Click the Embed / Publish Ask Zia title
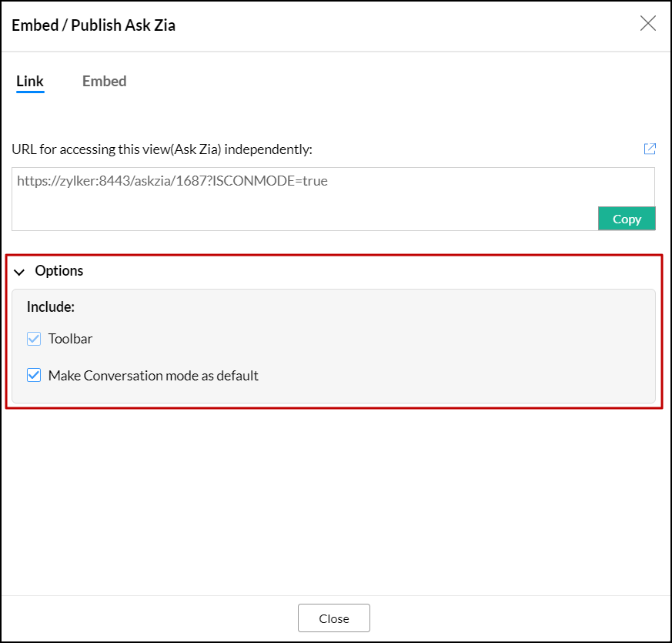The width and height of the screenshot is (672, 643). tap(94, 25)
